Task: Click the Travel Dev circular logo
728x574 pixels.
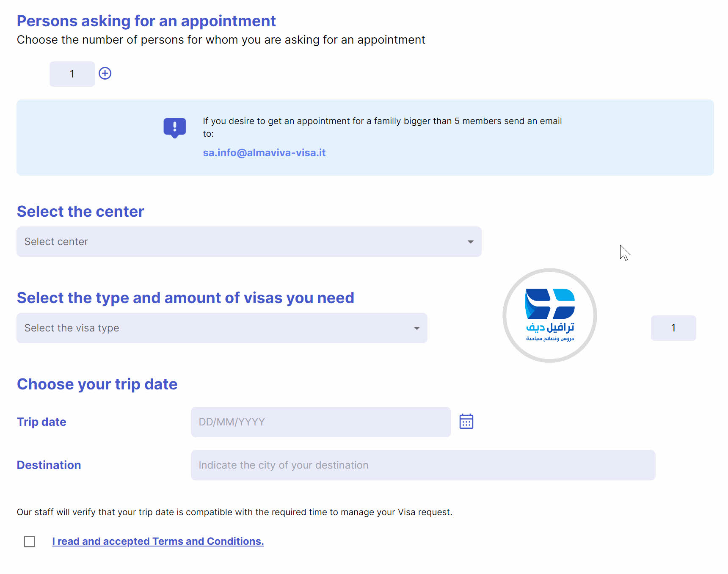Action: point(549,315)
